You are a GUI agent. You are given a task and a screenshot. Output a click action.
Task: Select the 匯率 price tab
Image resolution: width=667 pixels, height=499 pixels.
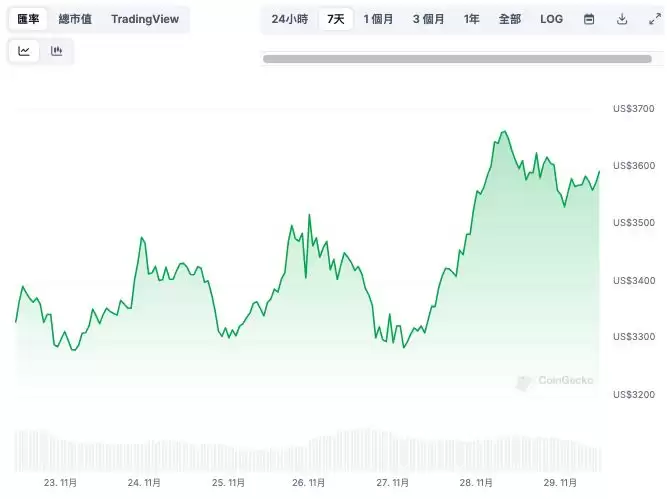tap(28, 19)
